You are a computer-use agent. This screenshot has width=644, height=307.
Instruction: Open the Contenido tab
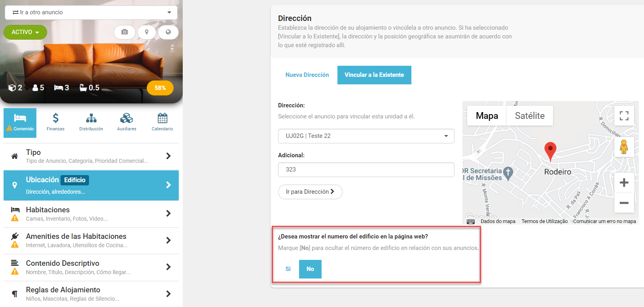tap(20, 123)
